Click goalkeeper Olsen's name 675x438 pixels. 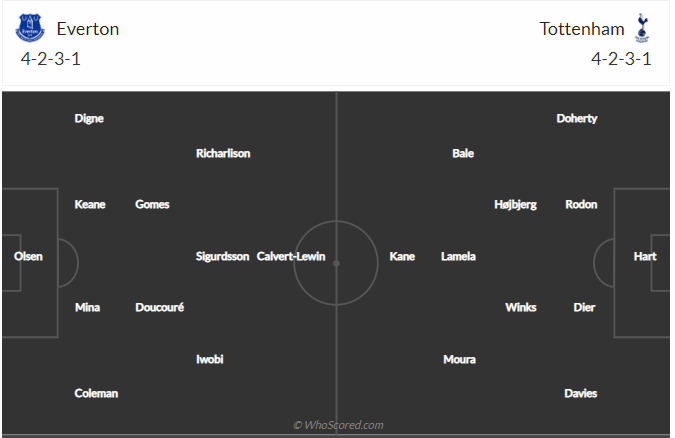coord(28,256)
